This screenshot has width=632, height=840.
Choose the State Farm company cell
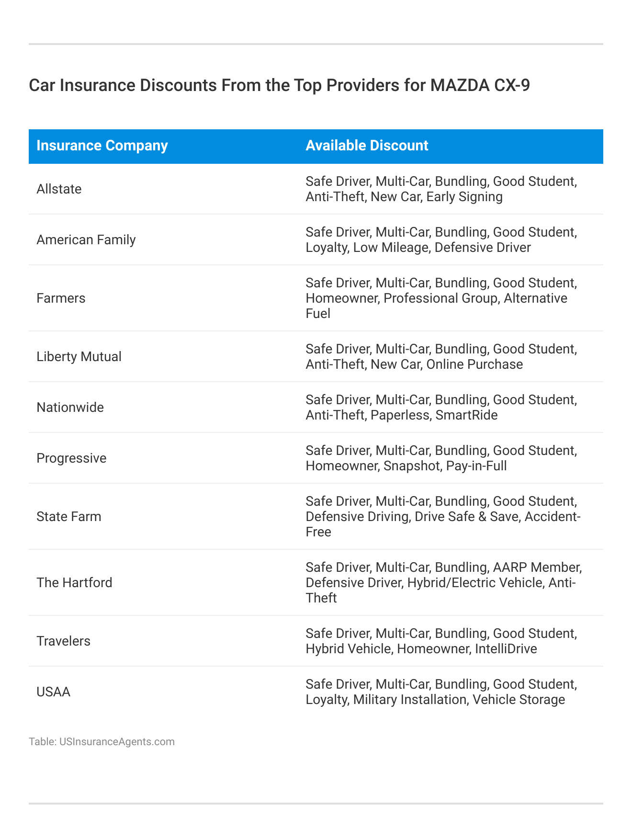click(69, 517)
